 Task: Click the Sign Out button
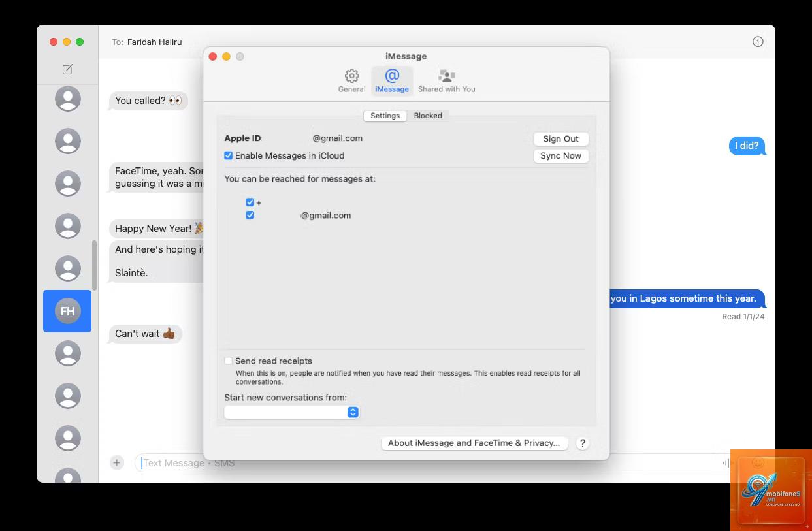(x=560, y=138)
